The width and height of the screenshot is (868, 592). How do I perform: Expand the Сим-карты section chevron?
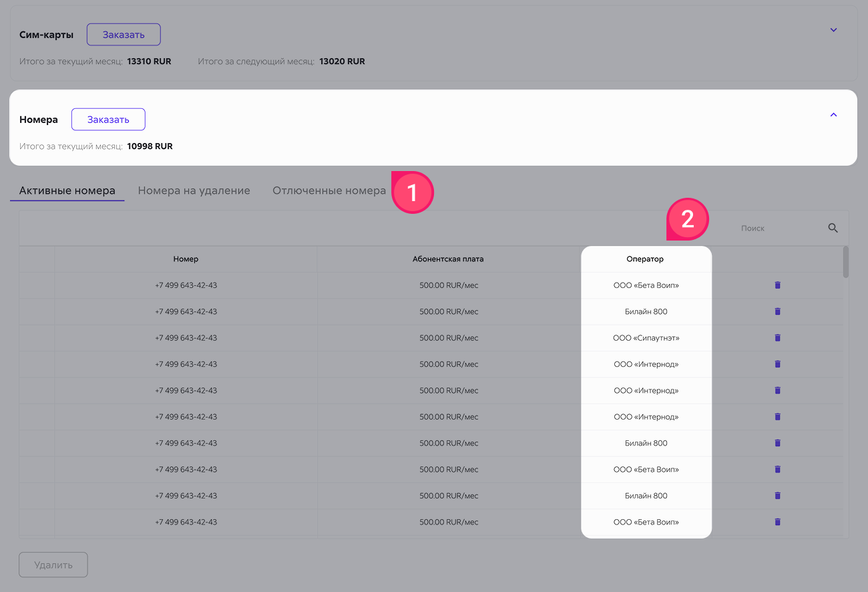[833, 30]
